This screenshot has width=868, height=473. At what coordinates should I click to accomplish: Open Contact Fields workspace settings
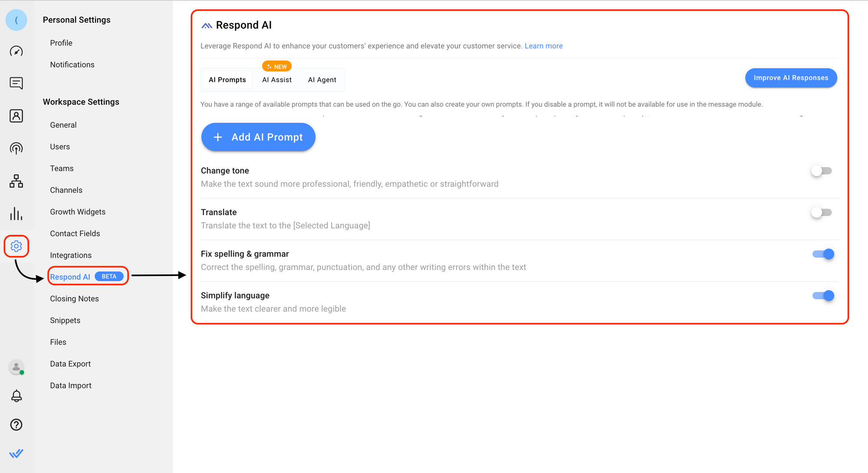75,233
